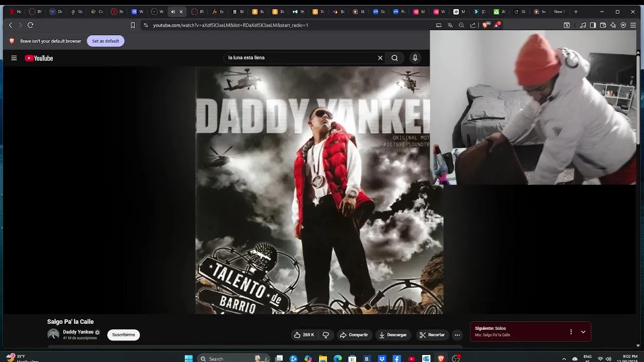Go back with the browser back arrow
644x362 pixels.
[11, 25]
